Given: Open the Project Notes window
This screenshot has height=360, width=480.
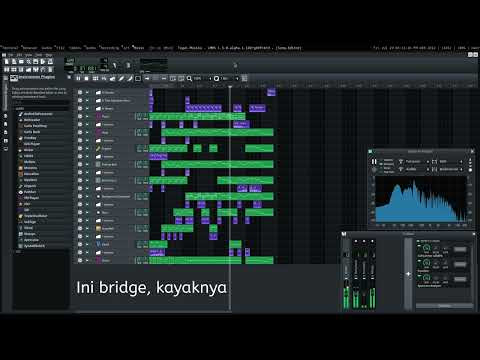Looking at the screenshot, I should tap(50, 70).
